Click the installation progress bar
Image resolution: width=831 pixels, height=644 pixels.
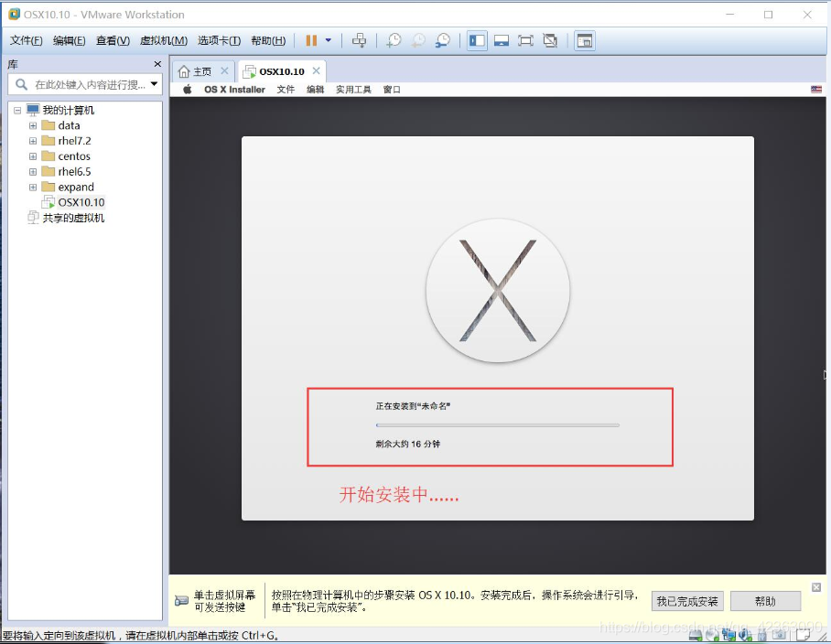coord(498,424)
